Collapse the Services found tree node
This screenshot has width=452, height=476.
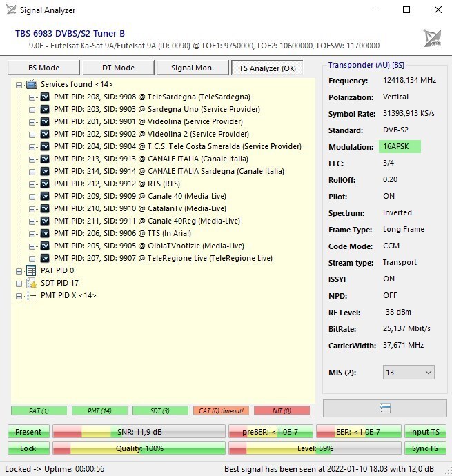click(x=19, y=85)
